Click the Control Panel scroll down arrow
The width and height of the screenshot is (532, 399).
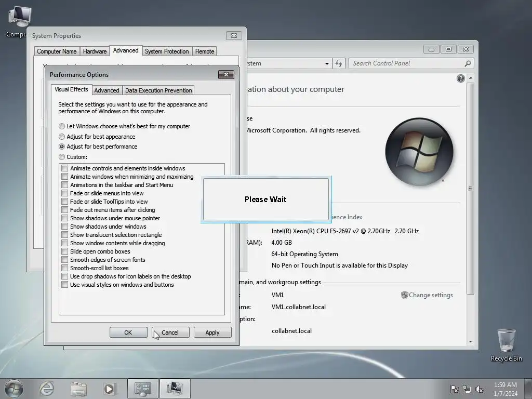click(x=470, y=342)
